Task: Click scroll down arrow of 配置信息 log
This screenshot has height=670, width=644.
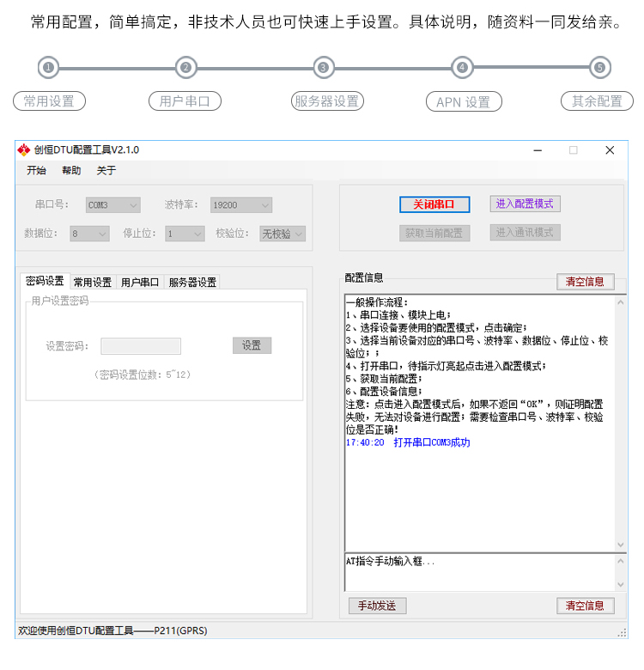Action: tap(621, 545)
